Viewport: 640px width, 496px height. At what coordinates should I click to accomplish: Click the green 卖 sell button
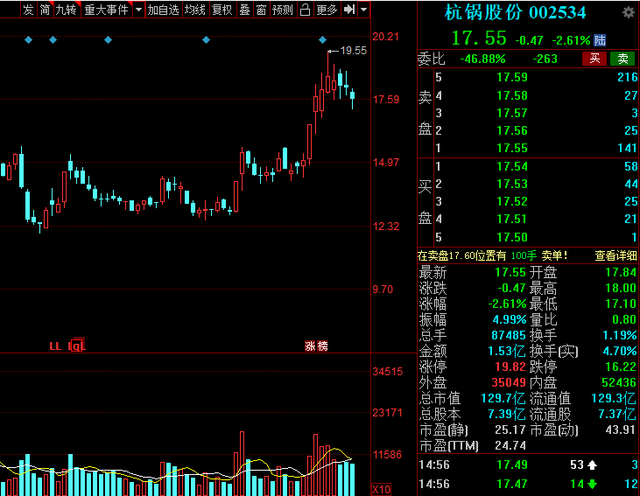pyautogui.click(x=622, y=59)
